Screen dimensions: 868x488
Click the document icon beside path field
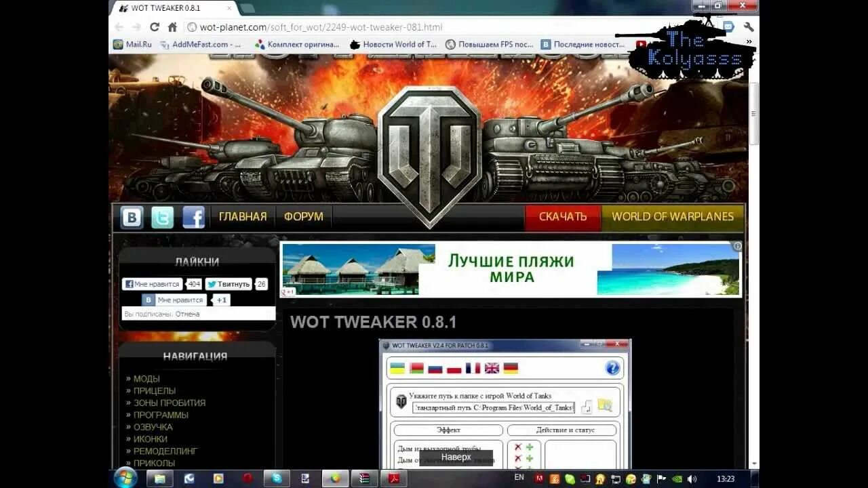(x=587, y=407)
